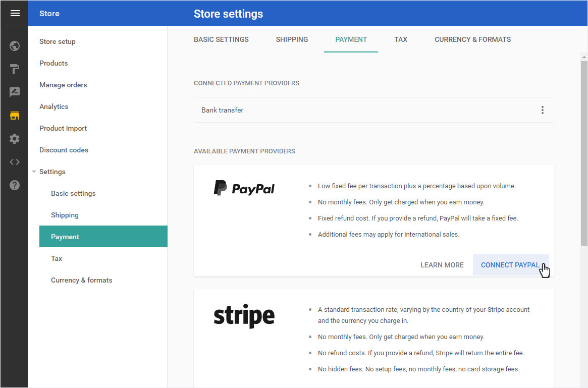The width and height of the screenshot is (588, 388).
Task: Switch to Currency & Formats tab
Action: pyautogui.click(x=472, y=39)
